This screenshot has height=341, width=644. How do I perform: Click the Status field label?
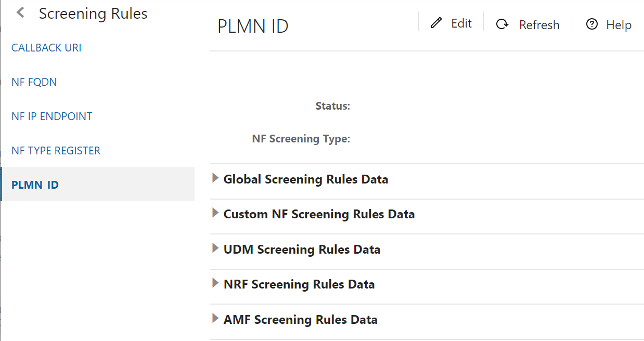[x=332, y=106]
